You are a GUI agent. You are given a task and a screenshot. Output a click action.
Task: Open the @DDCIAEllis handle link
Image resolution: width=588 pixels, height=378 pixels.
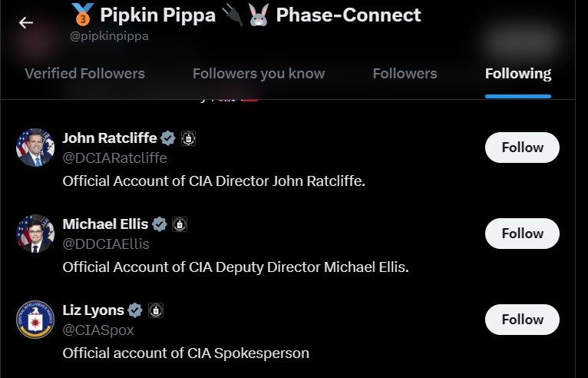pyautogui.click(x=106, y=244)
